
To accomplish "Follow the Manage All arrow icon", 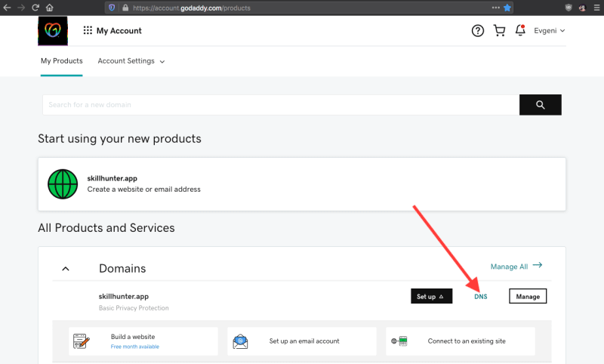I will click(x=538, y=265).
